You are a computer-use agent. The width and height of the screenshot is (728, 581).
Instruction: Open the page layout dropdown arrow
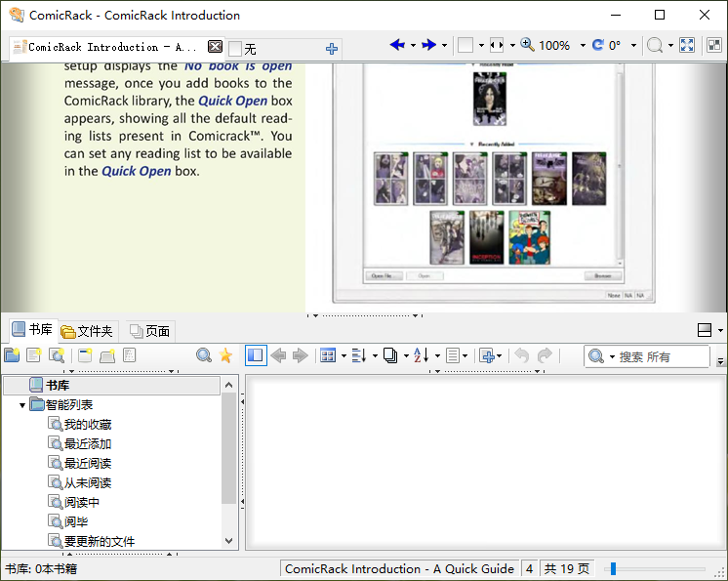point(481,46)
